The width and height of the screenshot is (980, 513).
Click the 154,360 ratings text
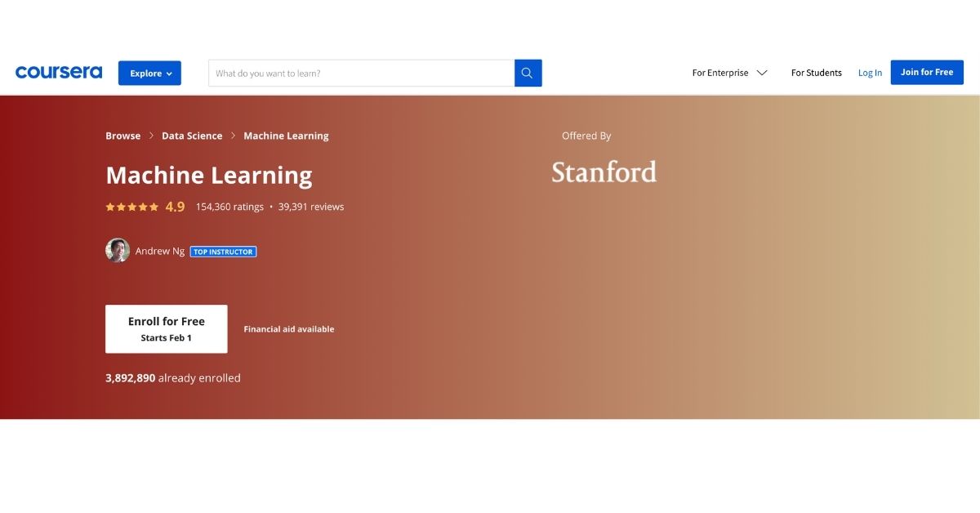click(229, 207)
